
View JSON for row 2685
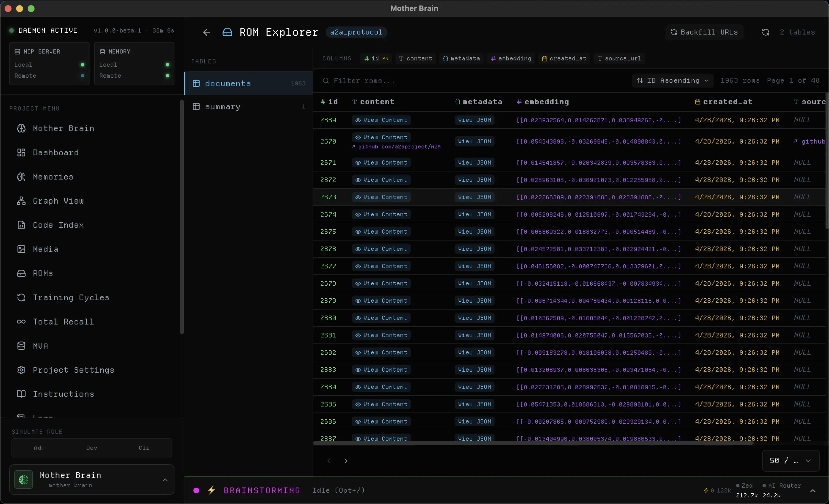point(474,404)
